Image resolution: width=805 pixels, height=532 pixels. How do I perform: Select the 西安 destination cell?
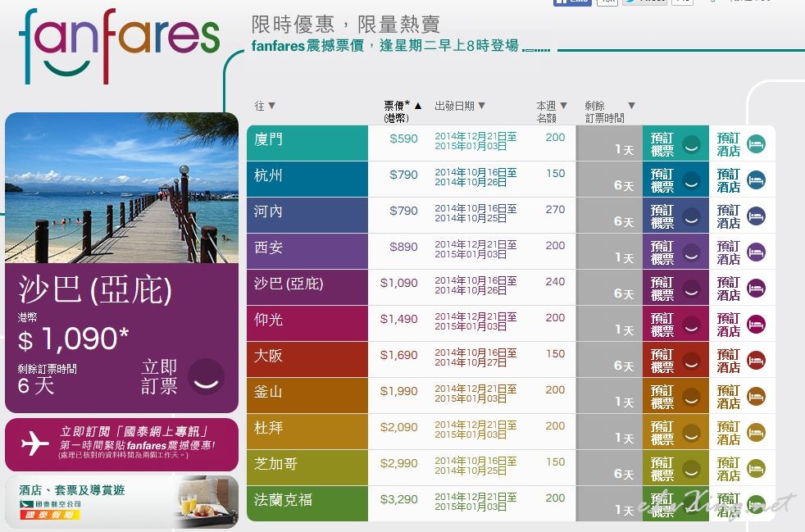point(307,251)
